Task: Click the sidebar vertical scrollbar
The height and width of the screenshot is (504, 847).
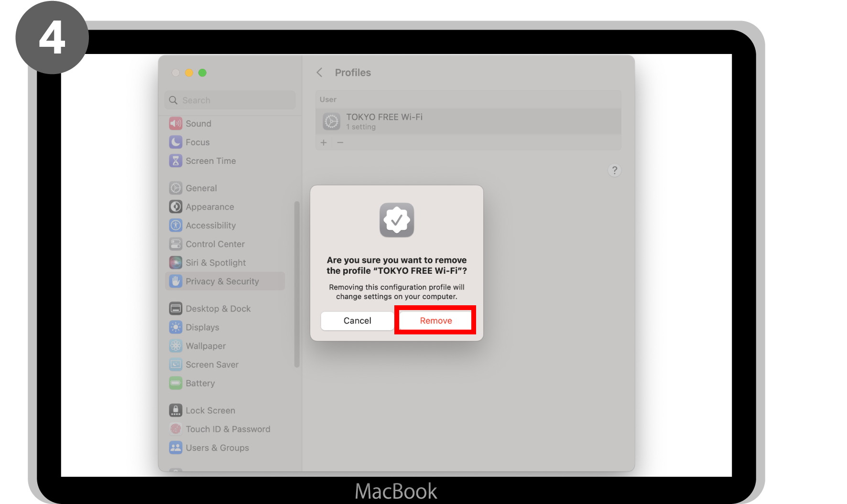Action: pyautogui.click(x=297, y=284)
